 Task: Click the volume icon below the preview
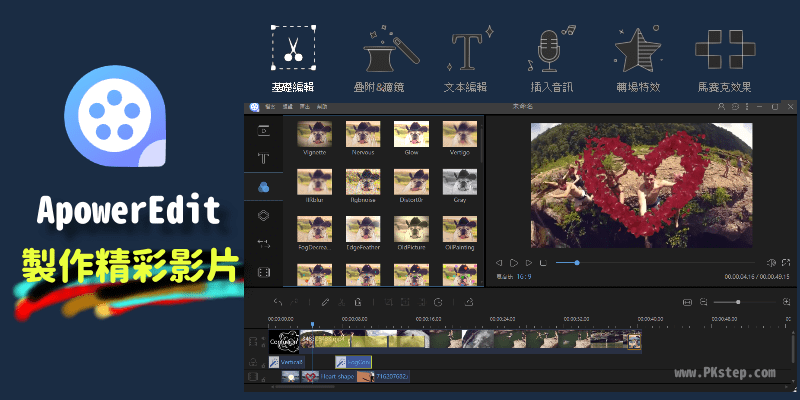click(x=771, y=263)
